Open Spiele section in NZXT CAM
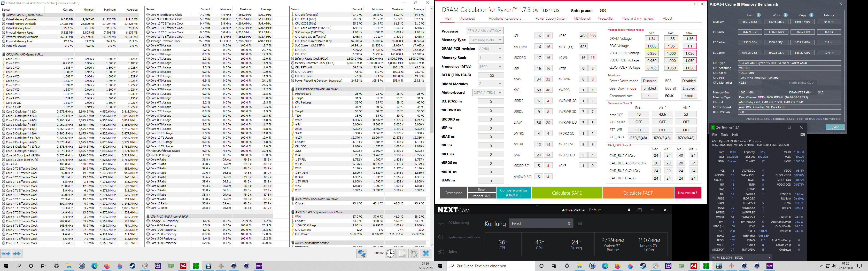The width and height of the screenshot is (868, 271). [447, 251]
